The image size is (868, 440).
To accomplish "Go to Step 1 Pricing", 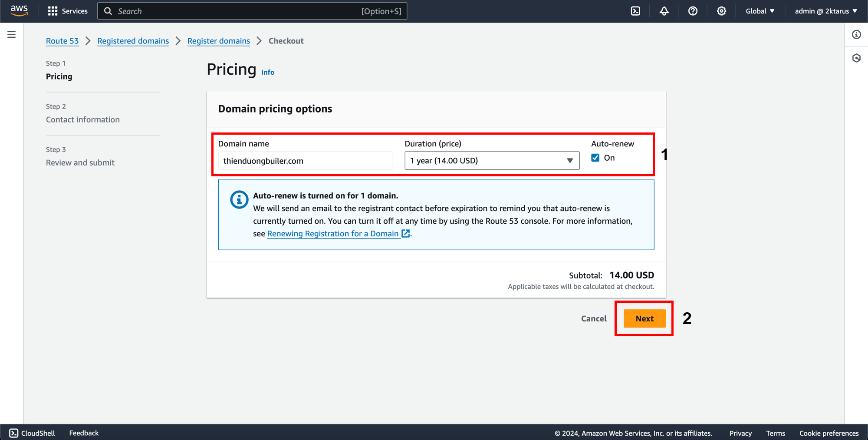I will click(x=59, y=76).
